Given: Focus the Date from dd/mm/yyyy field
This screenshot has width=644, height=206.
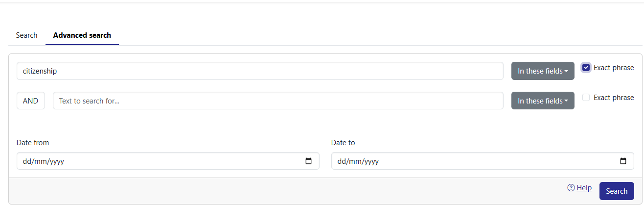Looking at the screenshot, I should (168, 161).
